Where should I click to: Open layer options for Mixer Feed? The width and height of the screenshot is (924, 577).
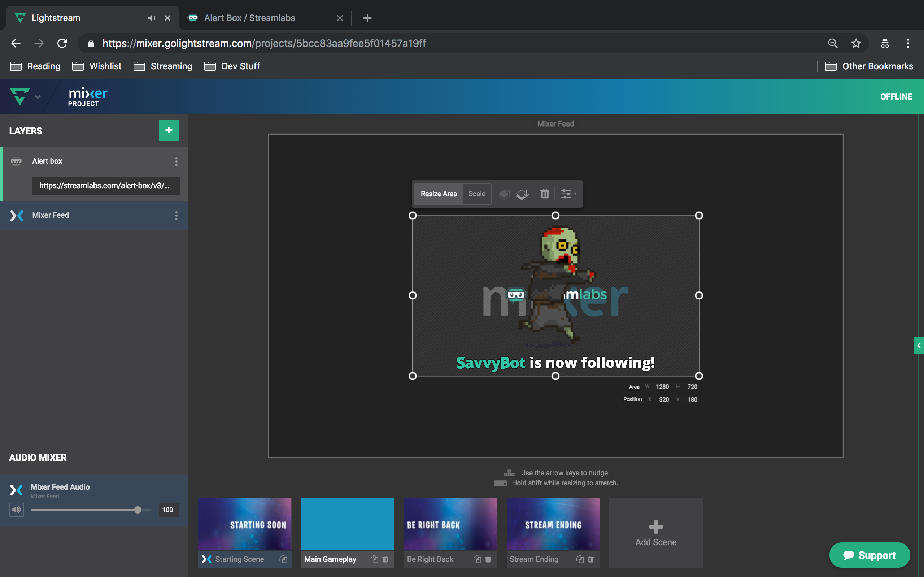(176, 216)
